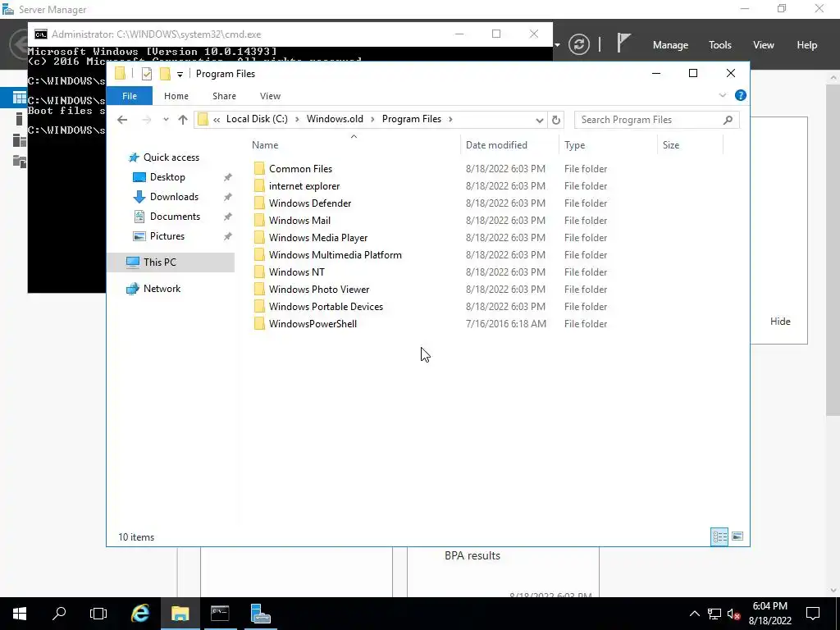The height and width of the screenshot is (630, 840).
Task: Open Internet Explorer from the taskbar
Action: [140, 614]
